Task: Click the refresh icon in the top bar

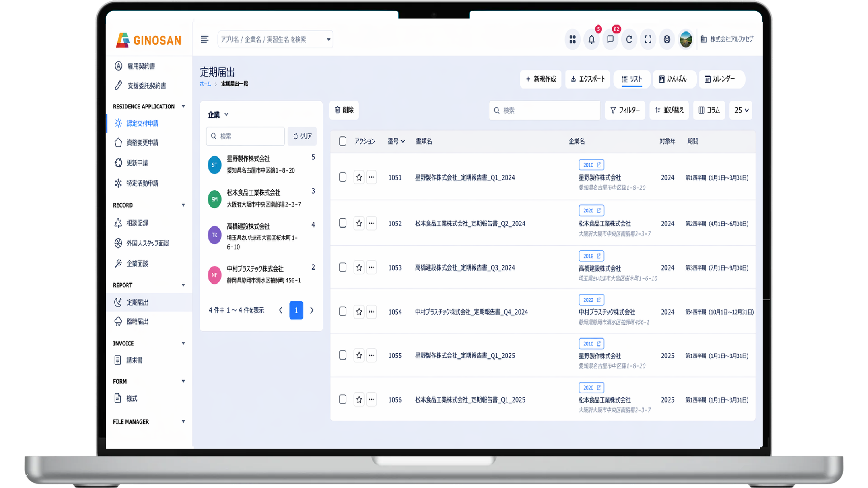Action: [629, 39]
